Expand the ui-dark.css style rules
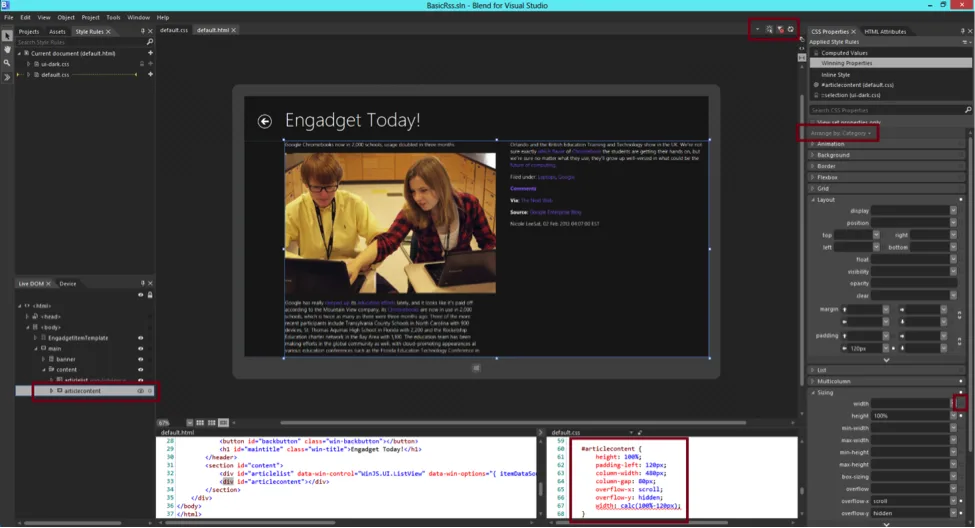The image size is (975, 528). coord(28,64)
